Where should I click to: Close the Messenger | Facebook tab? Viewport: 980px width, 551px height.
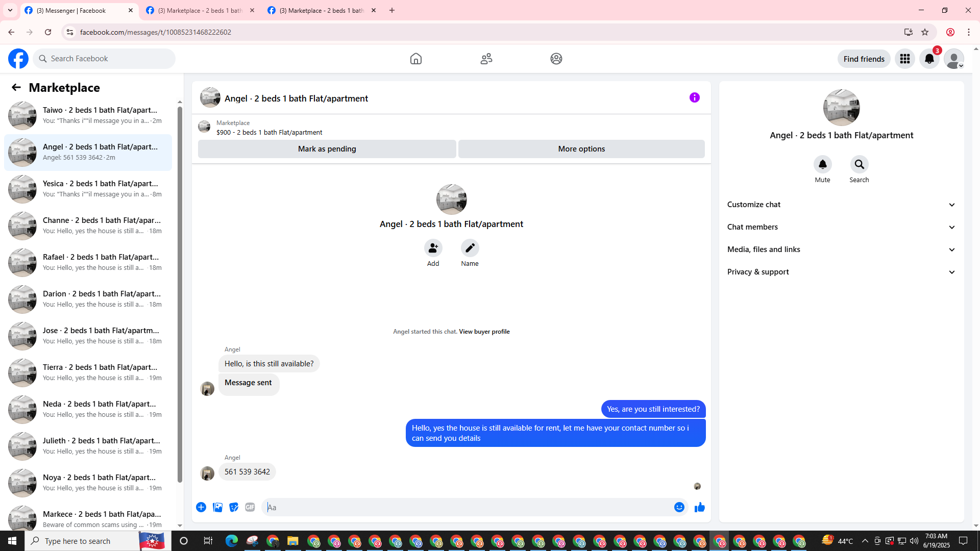coord(131,10)
